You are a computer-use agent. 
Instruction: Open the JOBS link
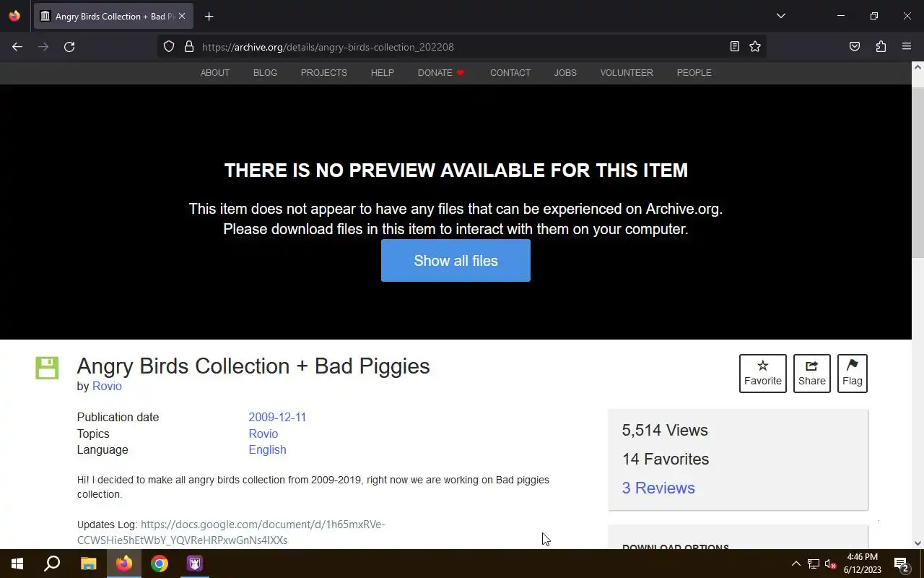pos(565,73)
